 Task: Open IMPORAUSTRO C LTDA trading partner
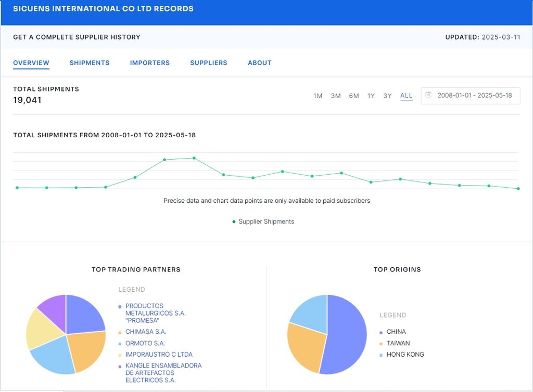click(x=159, y=355)
